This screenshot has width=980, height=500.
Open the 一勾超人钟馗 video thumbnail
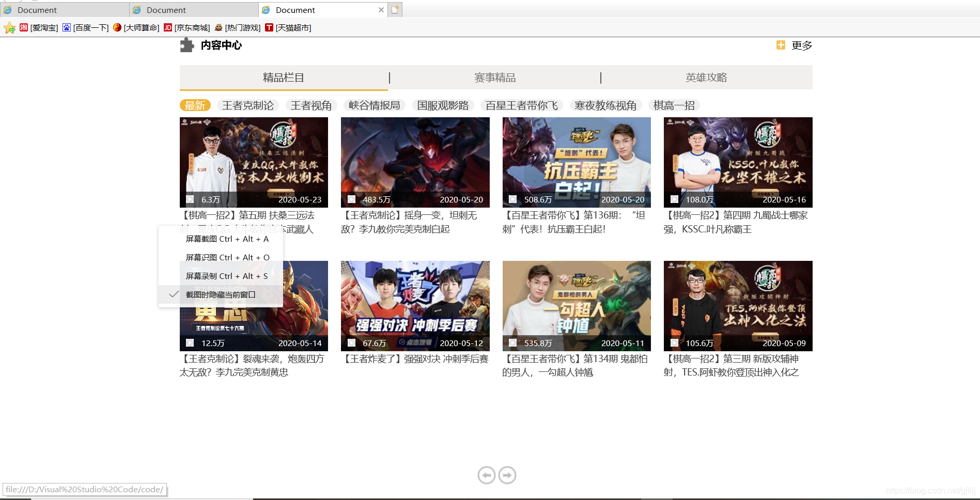click(577, 306)
